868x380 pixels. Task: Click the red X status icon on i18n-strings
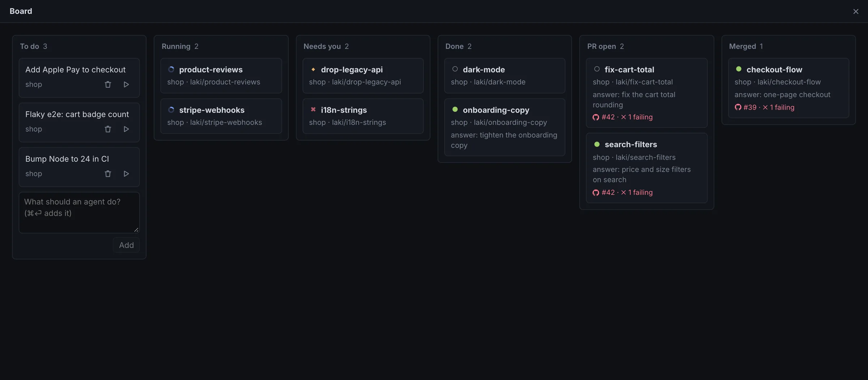(313, 109)
